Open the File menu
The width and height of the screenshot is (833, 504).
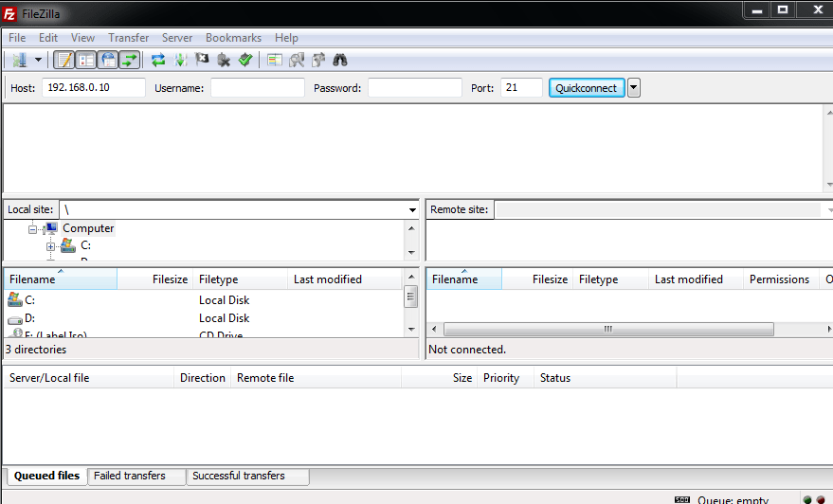[17, 38]
